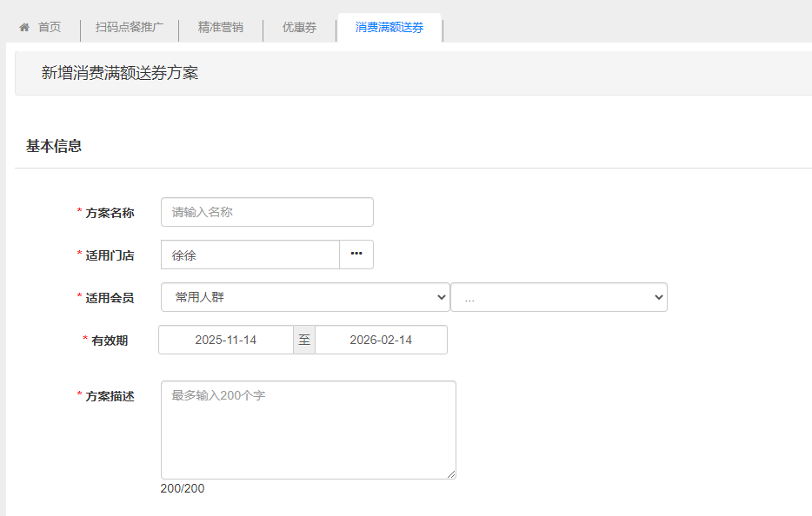Click the 有效期 field label

click(x=110, y=341)
